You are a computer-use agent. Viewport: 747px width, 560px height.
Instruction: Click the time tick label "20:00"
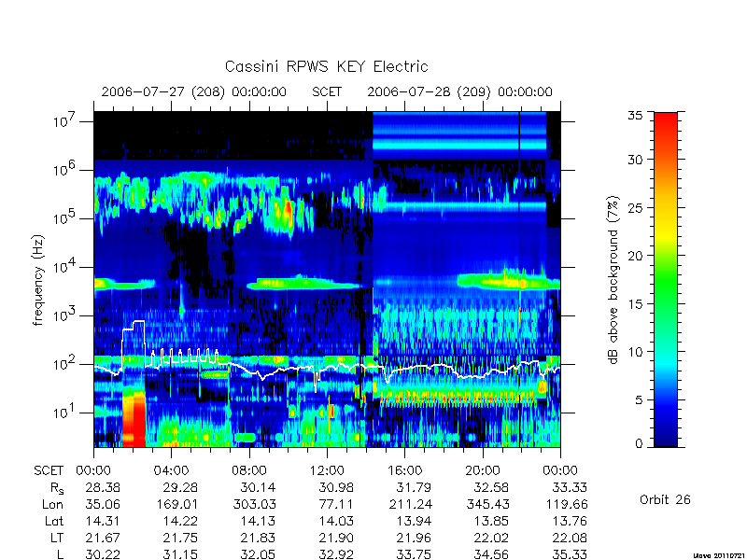tap(483, 470)
